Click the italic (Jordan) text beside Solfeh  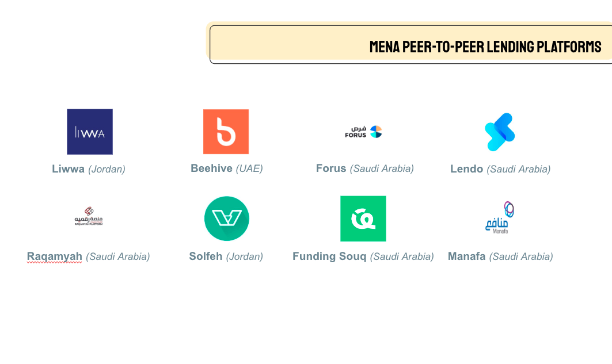click(245, 257)
